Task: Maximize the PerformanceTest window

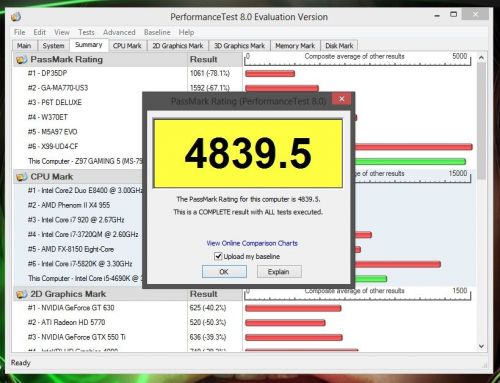Action: 453,14
